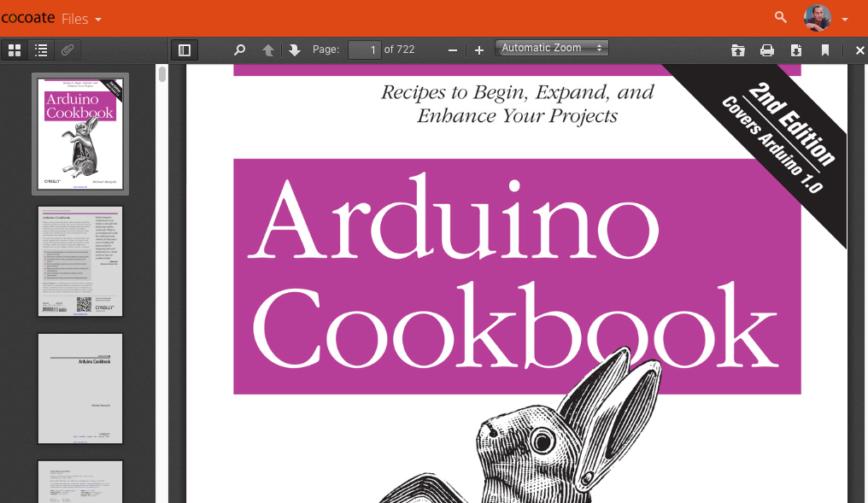
Task: Select the page 3 title page thumbnail
Action: [80, 389]
